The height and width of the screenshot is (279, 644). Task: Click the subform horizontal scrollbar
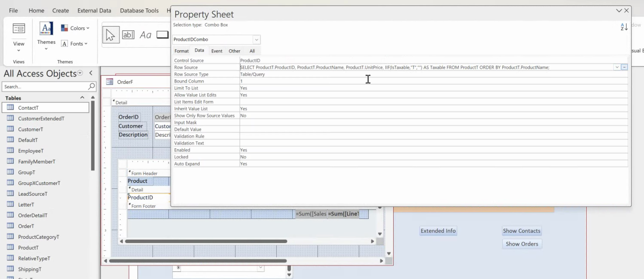tap(206, 241)
